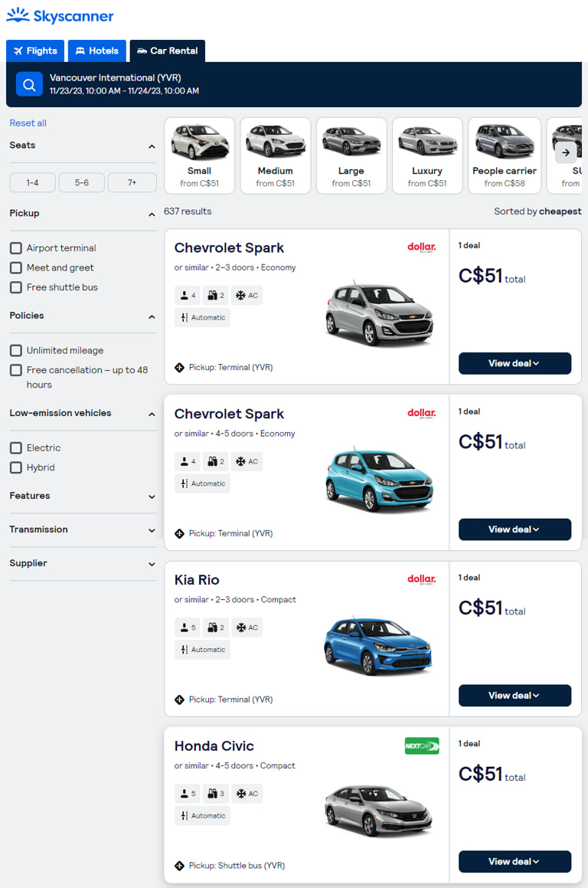This screenshot has width=588, height=888.
Task: Click the blue Kia Rio car image
Action: 378,645
